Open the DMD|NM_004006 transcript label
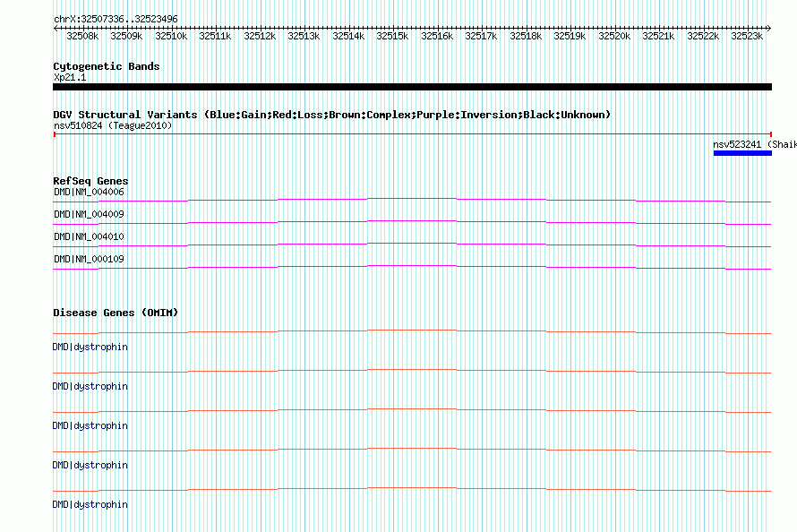 [x=89, y=192]
